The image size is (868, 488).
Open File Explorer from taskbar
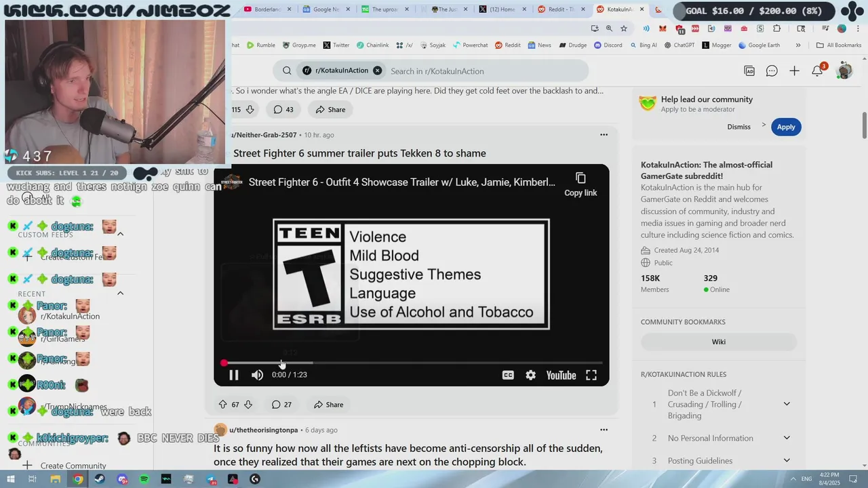point(55,479)
